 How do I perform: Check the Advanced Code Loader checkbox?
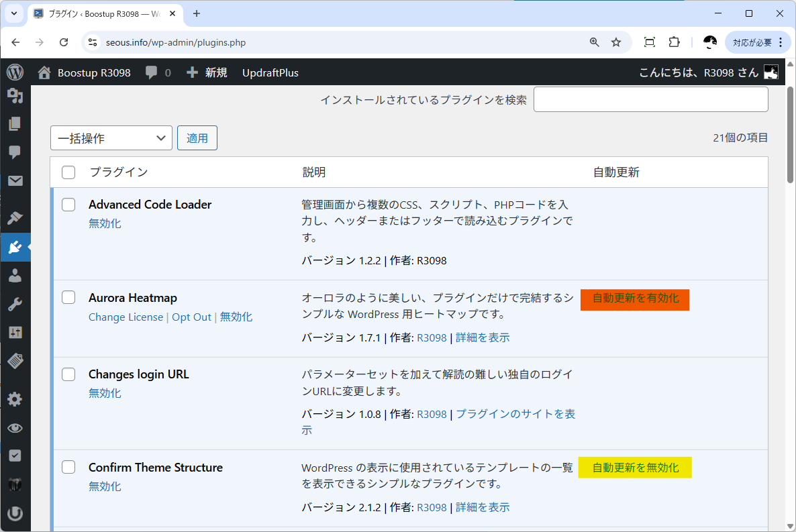click(x=68, y=205)
